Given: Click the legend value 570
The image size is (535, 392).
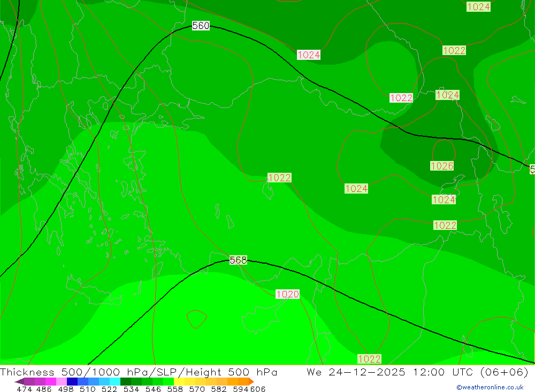Looking at the screenshot, I should click(x=196, y=389).
